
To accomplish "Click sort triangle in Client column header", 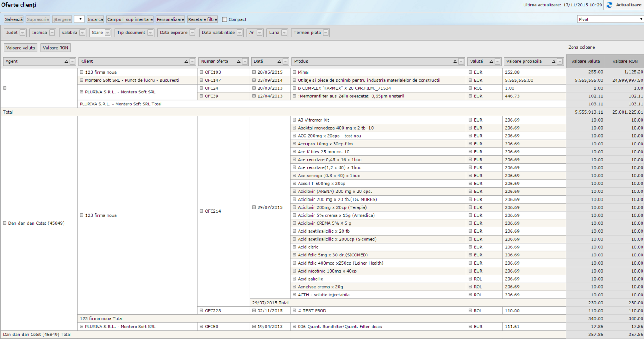I will (x=186, y=62).
